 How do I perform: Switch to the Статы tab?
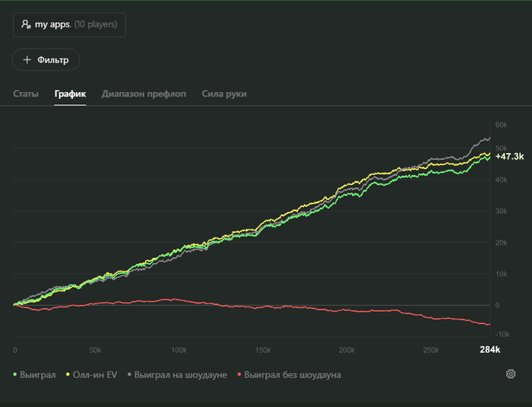coord(26,94)
